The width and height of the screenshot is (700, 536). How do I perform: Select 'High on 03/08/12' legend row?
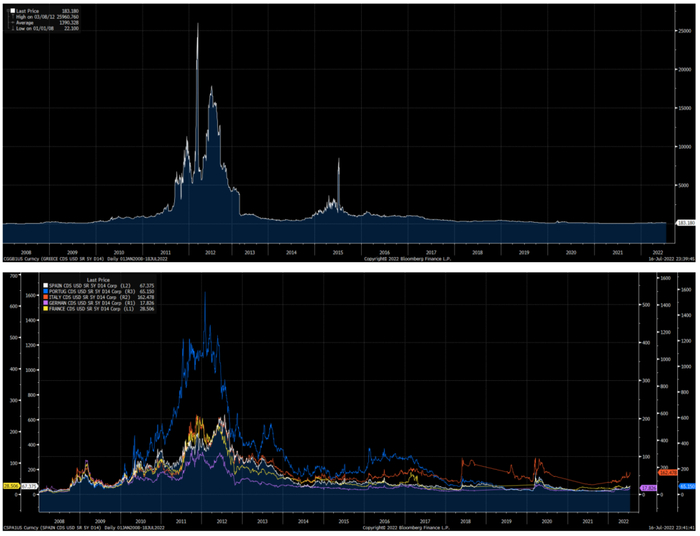pos(45,17)
